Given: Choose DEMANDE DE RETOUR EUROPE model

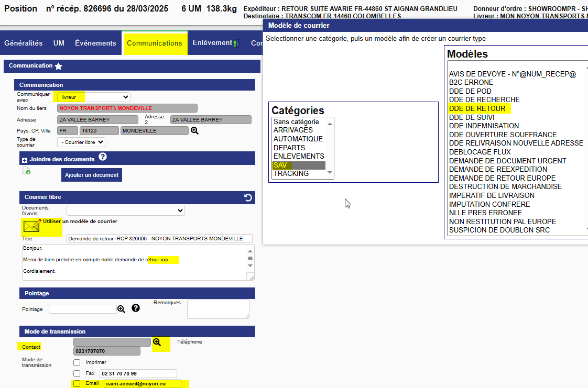Looking at the screenshot, I should [503, 178].
